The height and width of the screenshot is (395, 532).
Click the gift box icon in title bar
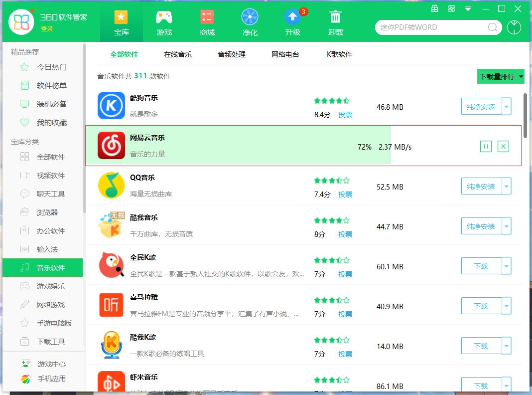tap(434, 8)
